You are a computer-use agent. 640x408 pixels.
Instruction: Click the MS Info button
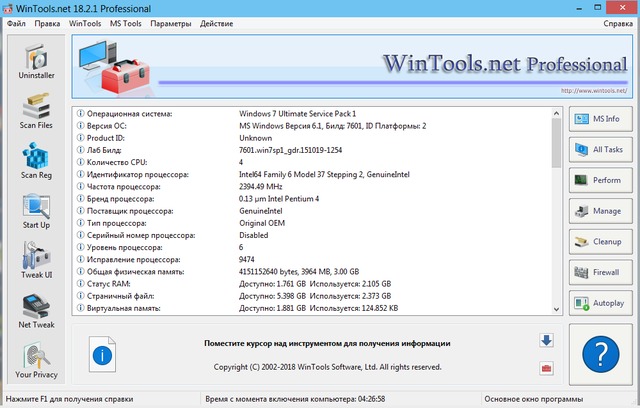tap(601, 120)
